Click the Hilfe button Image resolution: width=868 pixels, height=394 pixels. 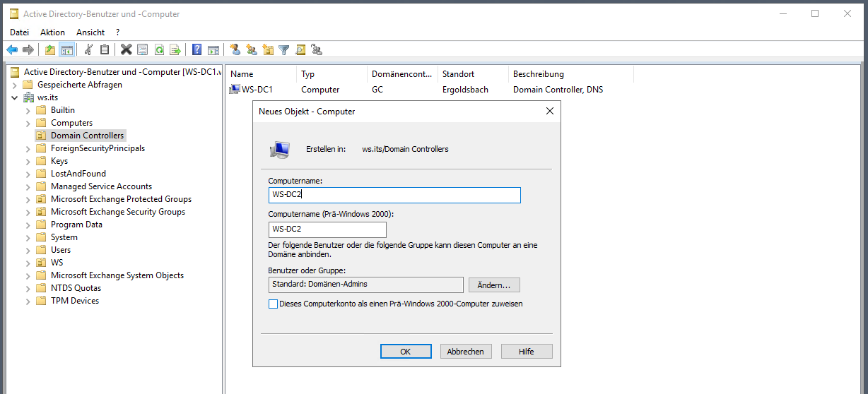(527, 351)
